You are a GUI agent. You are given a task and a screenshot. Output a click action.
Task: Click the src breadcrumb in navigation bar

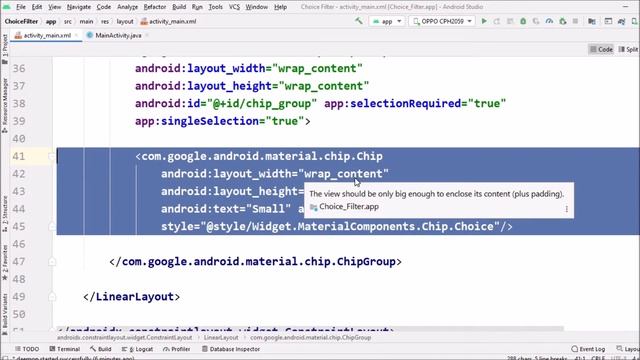(68, 21)
